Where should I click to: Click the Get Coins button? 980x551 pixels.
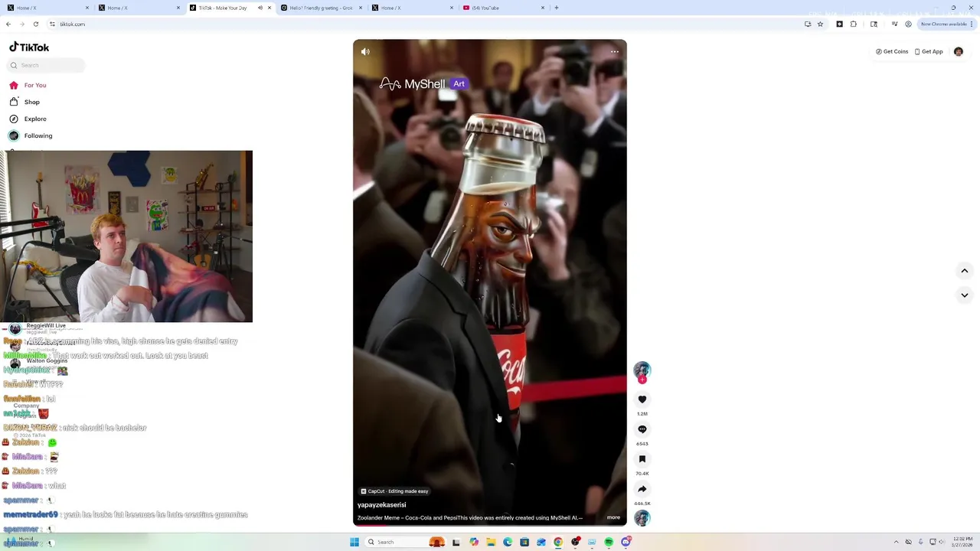892,51
